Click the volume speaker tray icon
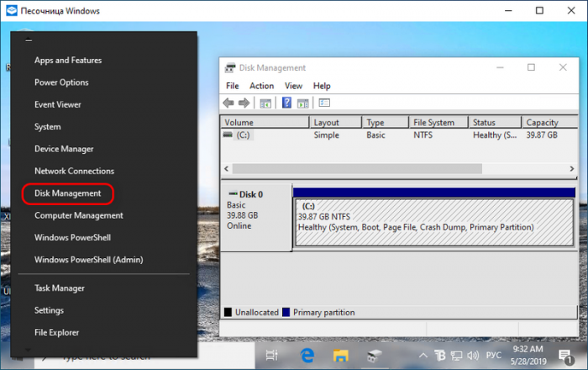Screen dimensions: 588x370 coord(473,355)
